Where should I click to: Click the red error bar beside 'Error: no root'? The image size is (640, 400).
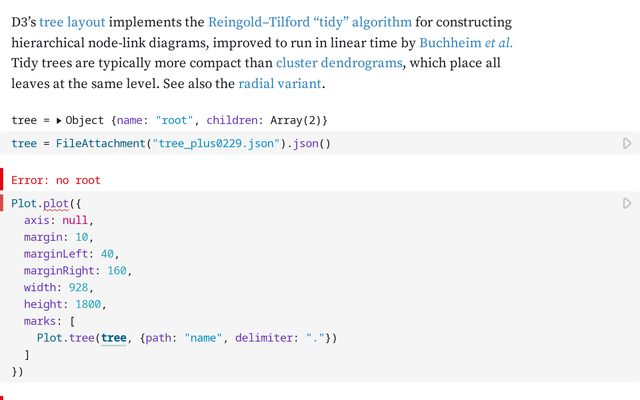tap(2, 180)
